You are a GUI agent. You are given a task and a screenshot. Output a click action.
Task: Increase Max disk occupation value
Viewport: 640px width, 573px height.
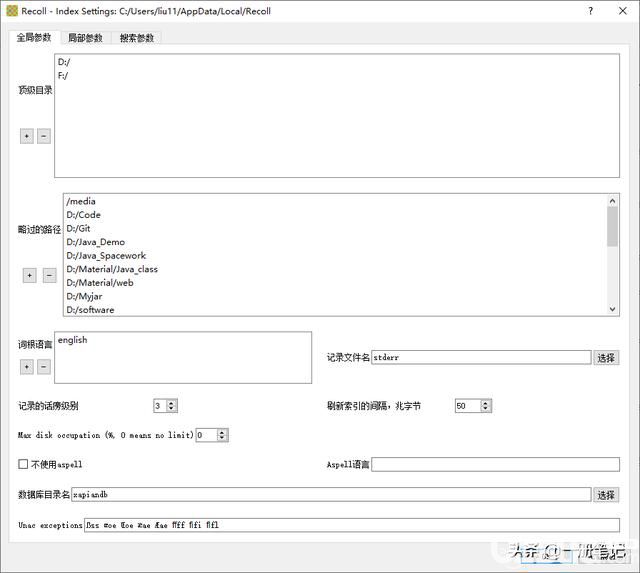[x=222, y=432]
